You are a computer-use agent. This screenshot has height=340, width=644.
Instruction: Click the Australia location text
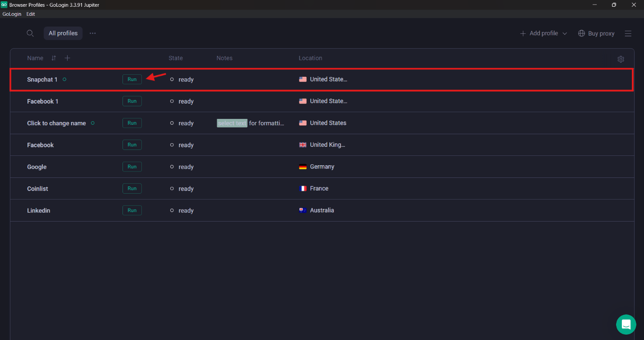tap(322, 210)
